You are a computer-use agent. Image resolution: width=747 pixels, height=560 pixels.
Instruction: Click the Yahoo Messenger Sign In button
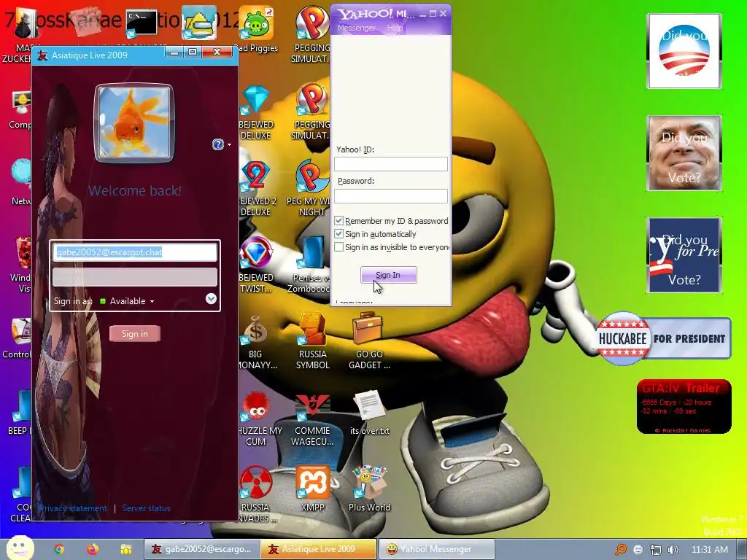click(388, 275)
